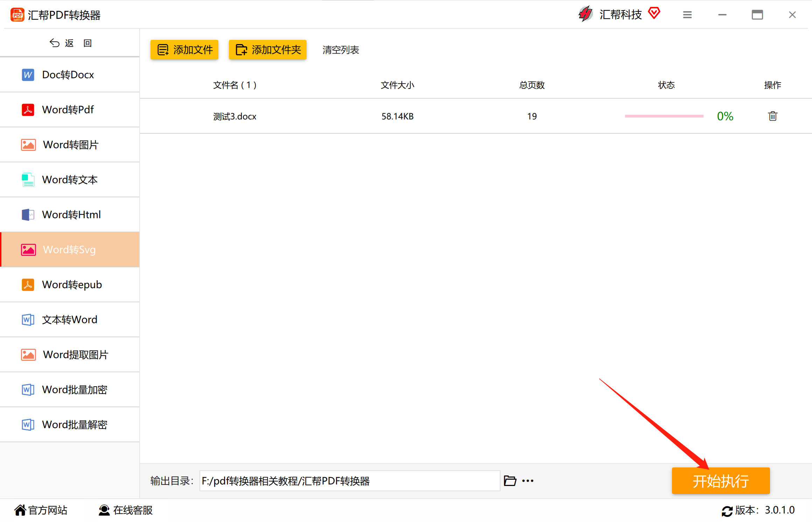
Task: Click the output directory path field
Action: [350, 481]
